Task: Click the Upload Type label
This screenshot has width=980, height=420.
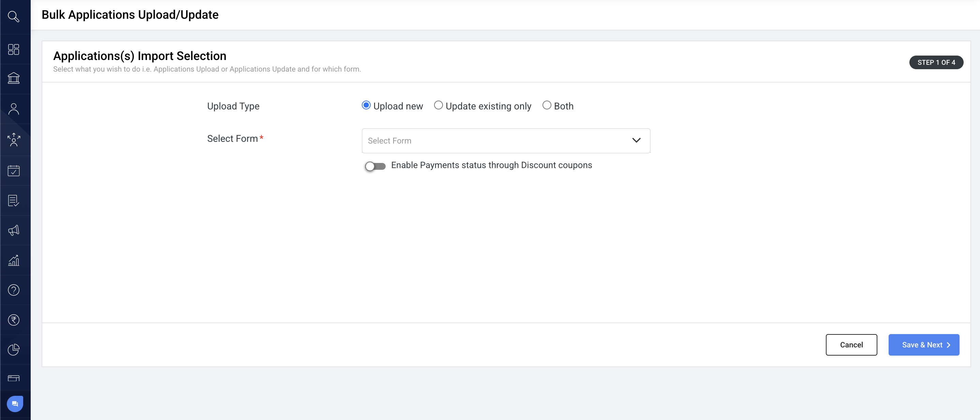Action: click(233, 106)
